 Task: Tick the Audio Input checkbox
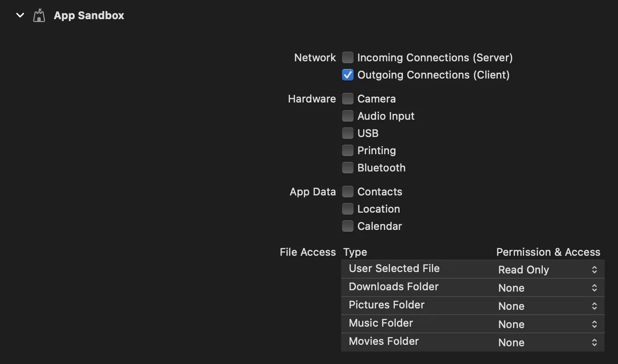[x=348, y=116]
